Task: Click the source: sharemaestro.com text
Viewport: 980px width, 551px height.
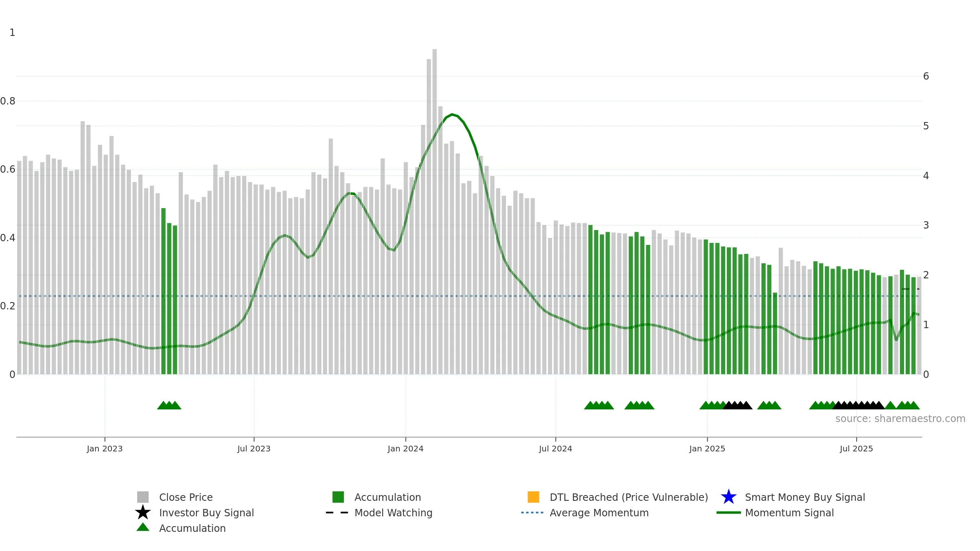Action: [900, 419]
